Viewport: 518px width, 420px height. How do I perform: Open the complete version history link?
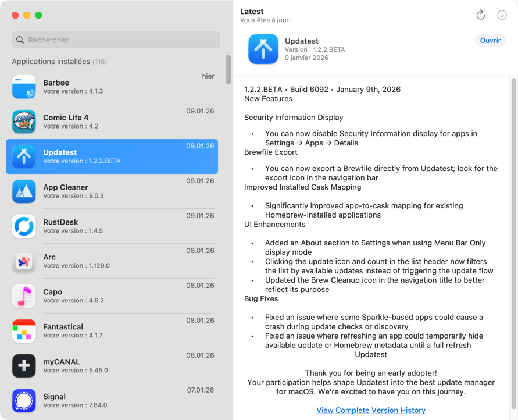[371, 410]
